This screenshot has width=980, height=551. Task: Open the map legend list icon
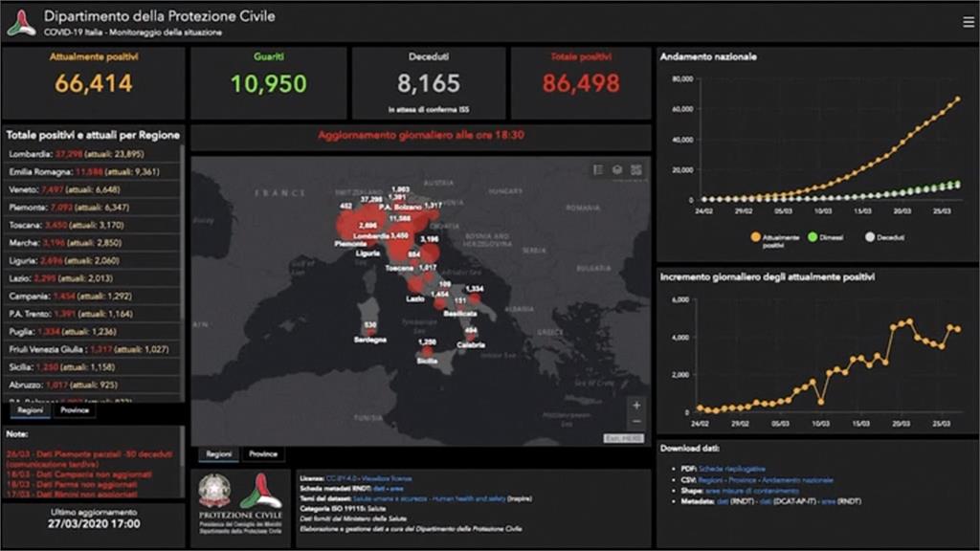[x=598, y=170]
